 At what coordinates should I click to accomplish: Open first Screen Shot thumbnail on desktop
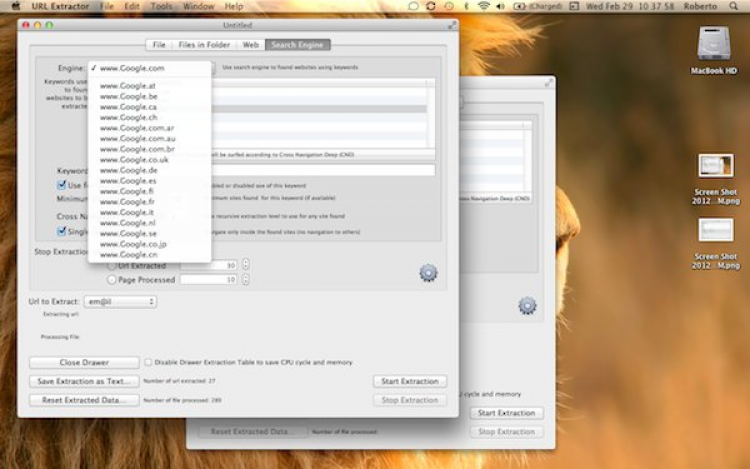click(x=715, y=165)
